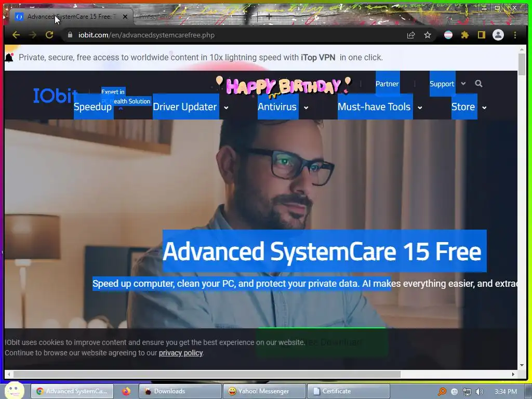Switch to the Yahoo! Messenger taskbar window
Screen dimensions: 532x399
coord(264,391)
